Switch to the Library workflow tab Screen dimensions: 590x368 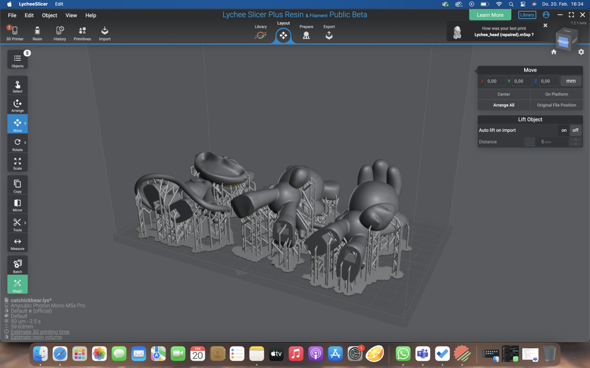pos(260,33)
